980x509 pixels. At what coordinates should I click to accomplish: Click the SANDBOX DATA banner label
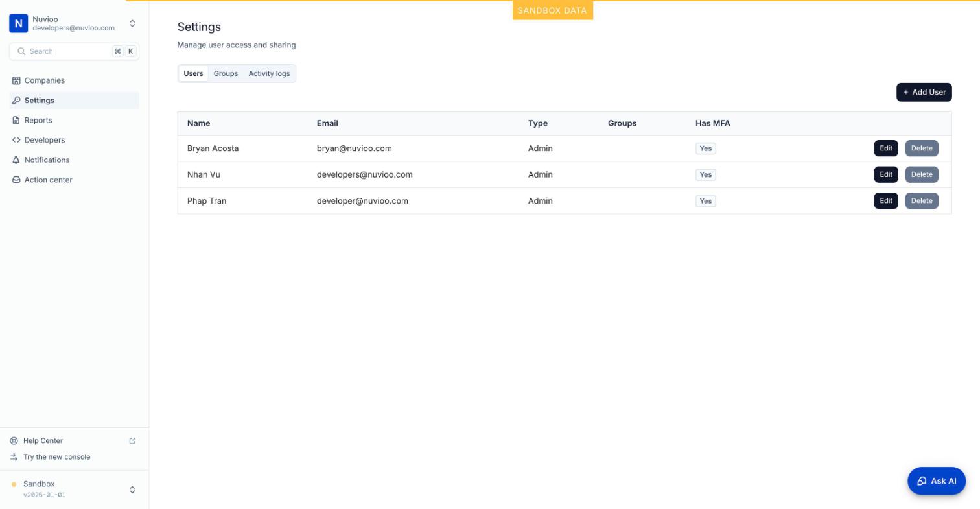[552, 10]
